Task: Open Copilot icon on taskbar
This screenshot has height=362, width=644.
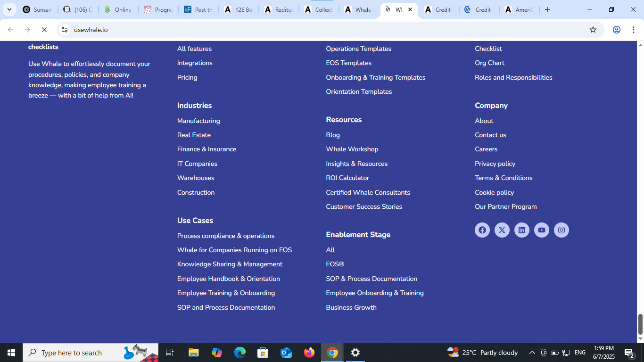Action: [217, 353]
